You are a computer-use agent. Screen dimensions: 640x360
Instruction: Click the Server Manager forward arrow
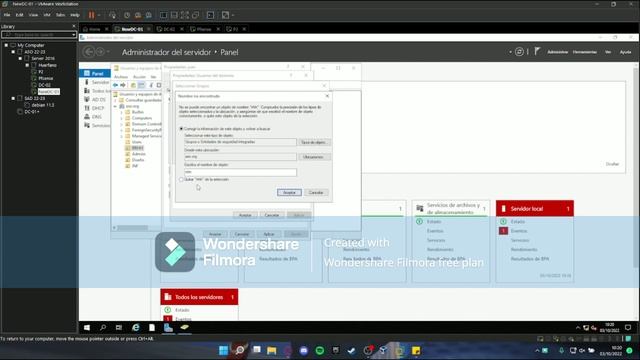[100, 52]
